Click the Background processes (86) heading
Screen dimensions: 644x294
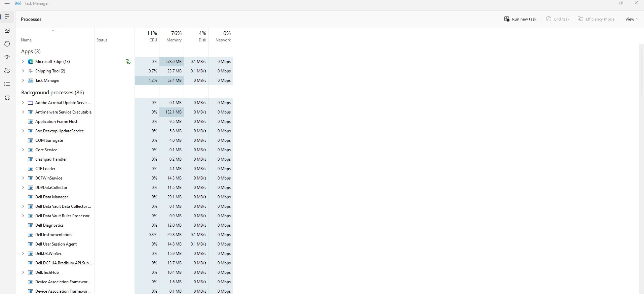tap(52, 93)
